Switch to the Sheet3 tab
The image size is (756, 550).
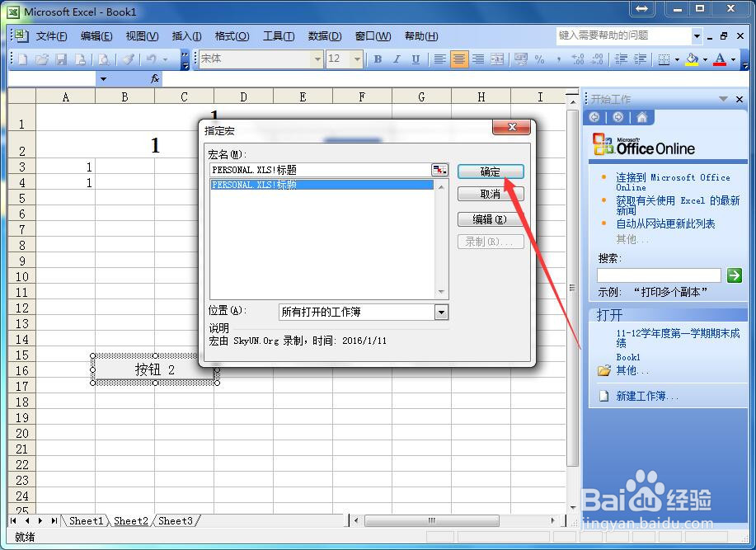pos(176,521)
